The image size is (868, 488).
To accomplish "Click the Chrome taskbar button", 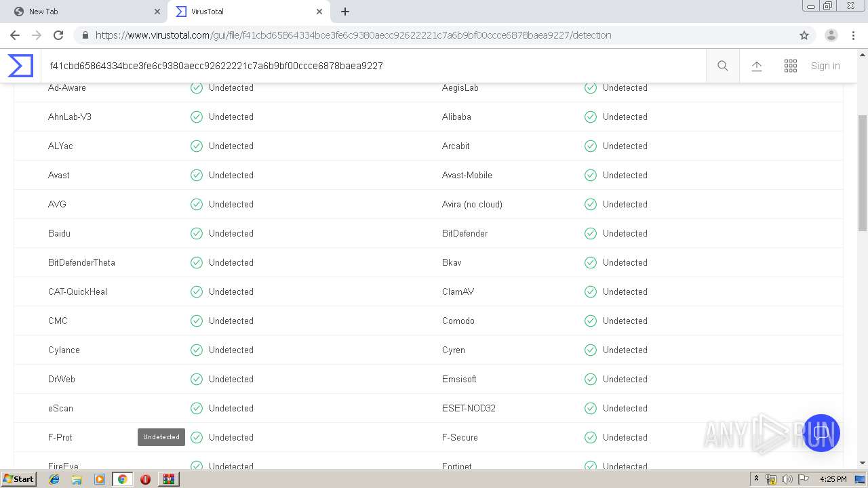I will coord(123,479).
